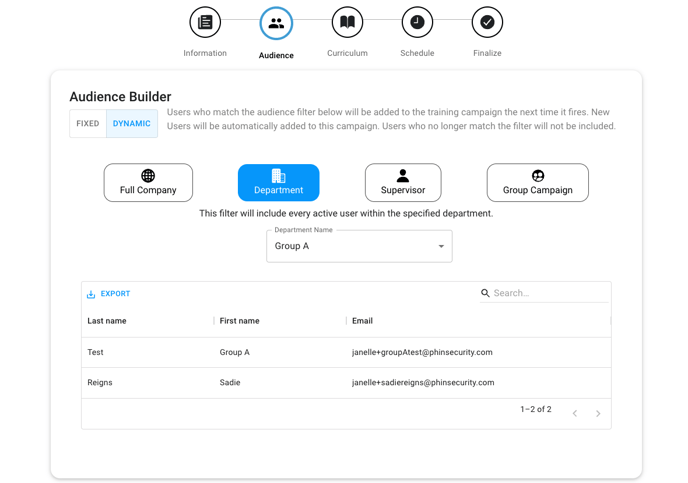Go to previous table page

coord(575,413)
